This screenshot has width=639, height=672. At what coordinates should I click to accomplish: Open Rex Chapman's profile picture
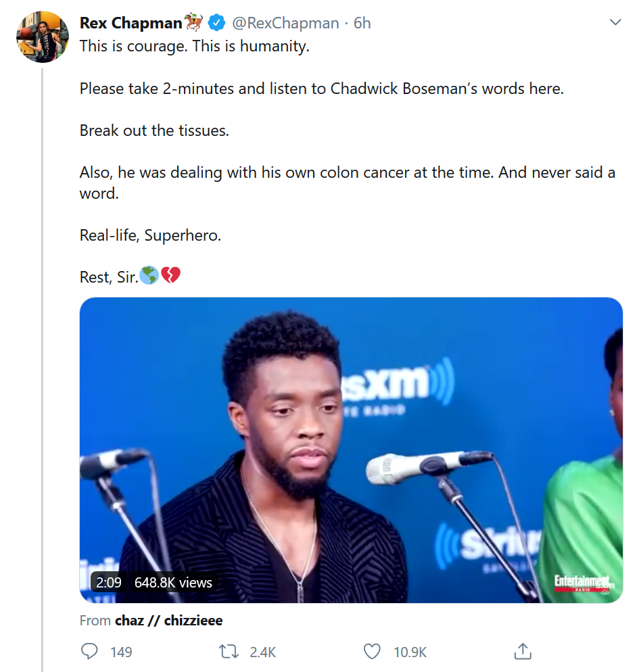click(x=43, y=37)
